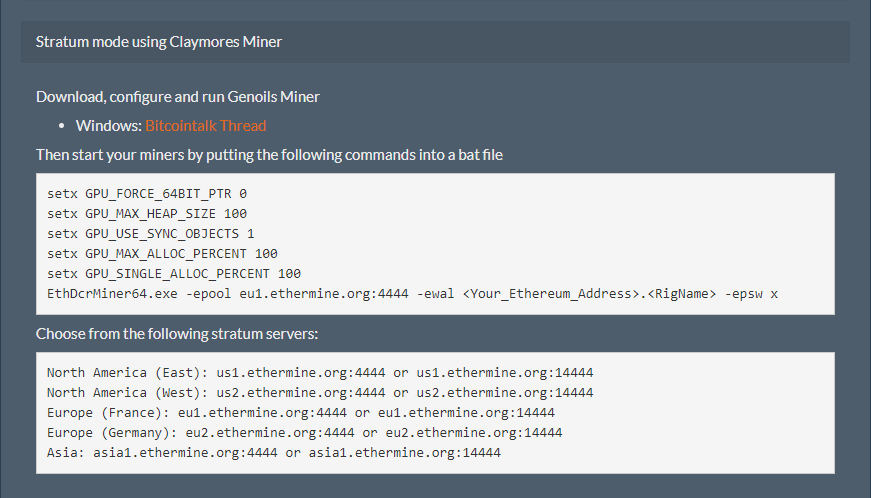Click the 'setx GPU_FORCE_64BIT_PTR 0' line
The width and height of the screenshot is (871, 498).
point(147,194)
